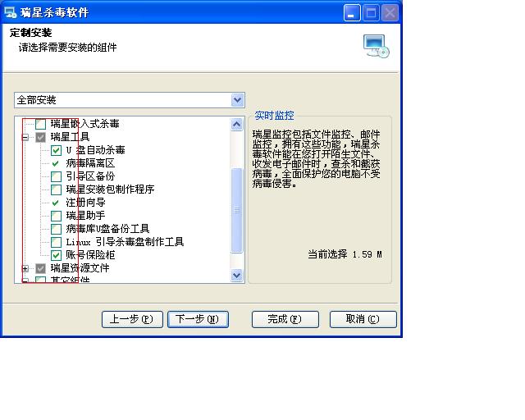The height and width of the screenshot is (420, 525).
Task: Cancel installation with 取消(C) button
Action: point(363,319)
